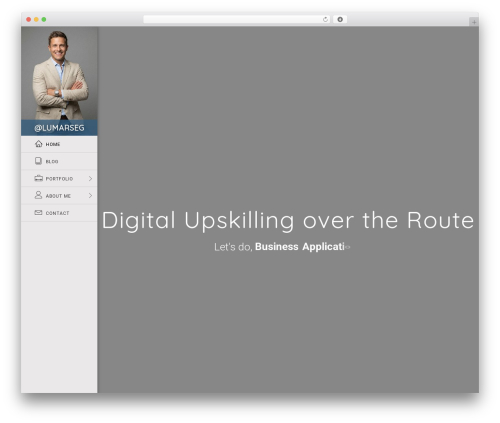Expand the Portfolio submenu chevron

click(90, 179)
